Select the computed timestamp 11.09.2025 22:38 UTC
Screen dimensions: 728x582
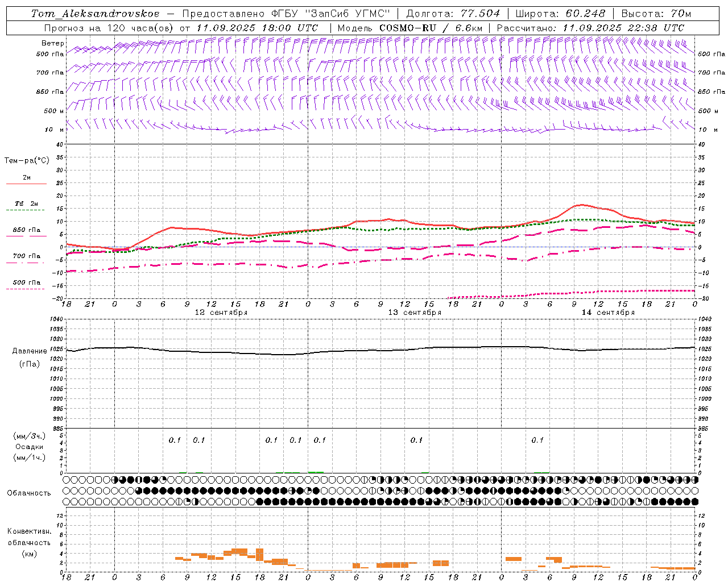tap(623, 27)
